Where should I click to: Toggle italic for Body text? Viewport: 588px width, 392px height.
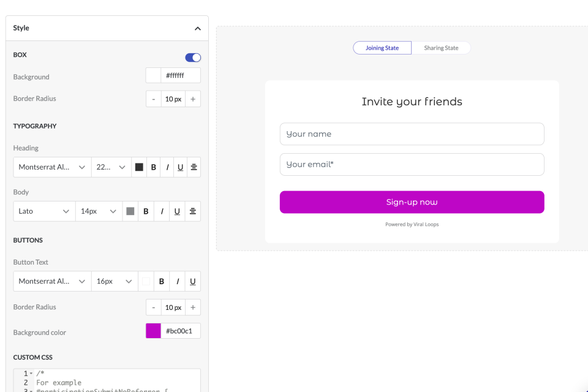click(162, 211)
